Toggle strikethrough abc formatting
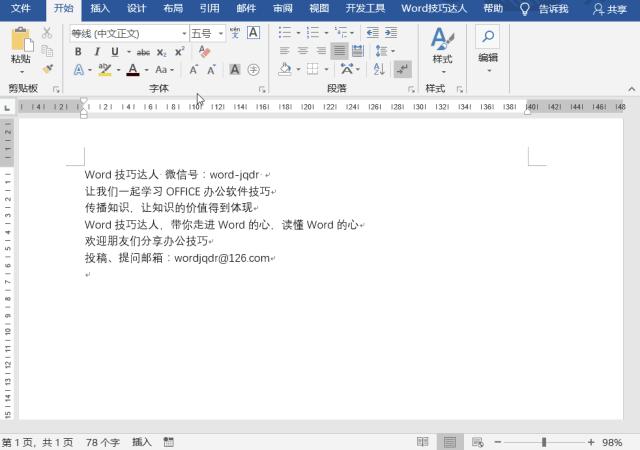This screenshot has height=450, width=640. (143, 52)
